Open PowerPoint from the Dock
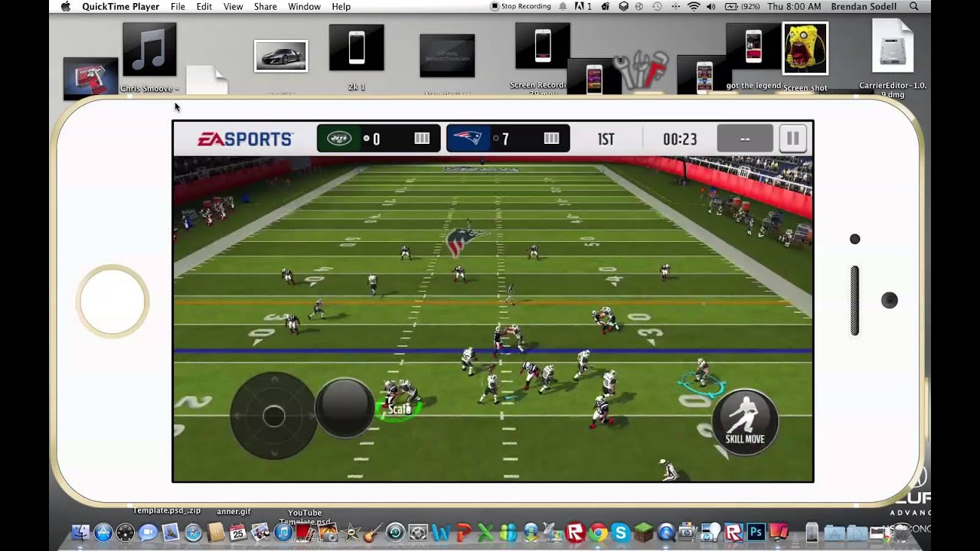The width and height of the screenshot is (980, 551). pyautogui.click(x=464, y=533)
